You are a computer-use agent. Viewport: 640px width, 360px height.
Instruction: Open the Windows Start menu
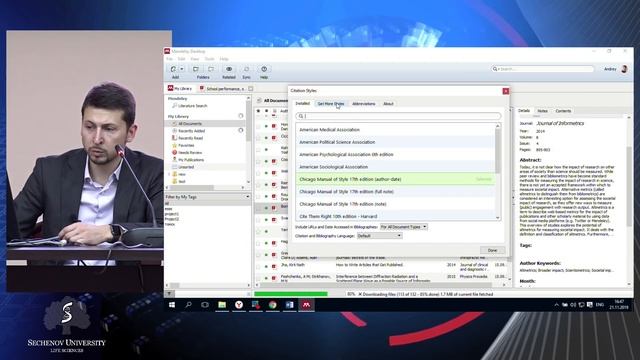(x=172, y=305)
